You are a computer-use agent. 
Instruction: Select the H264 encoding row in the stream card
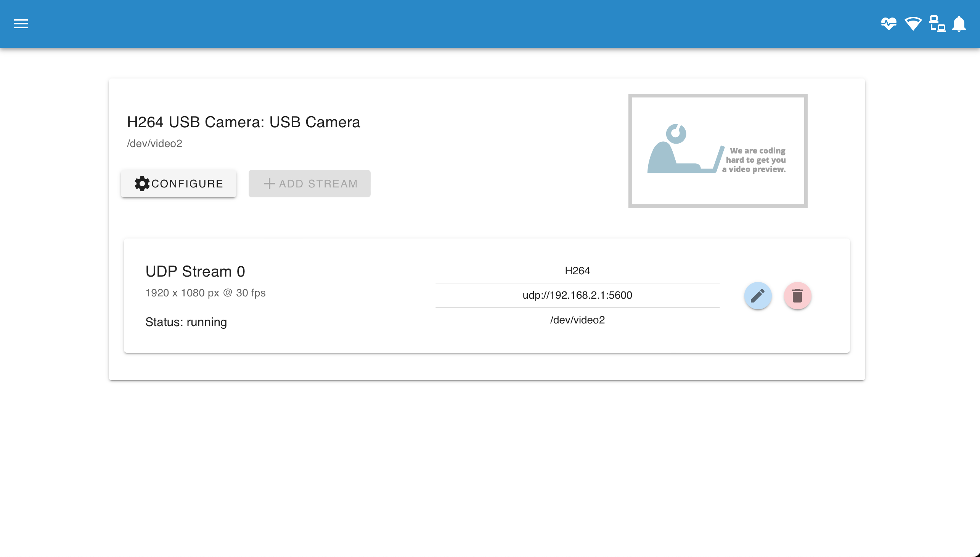coord(577,271)
